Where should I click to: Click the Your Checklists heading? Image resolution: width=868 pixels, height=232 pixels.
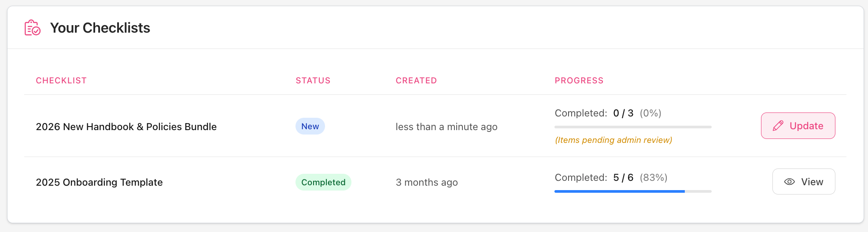(x=100, y=28)
